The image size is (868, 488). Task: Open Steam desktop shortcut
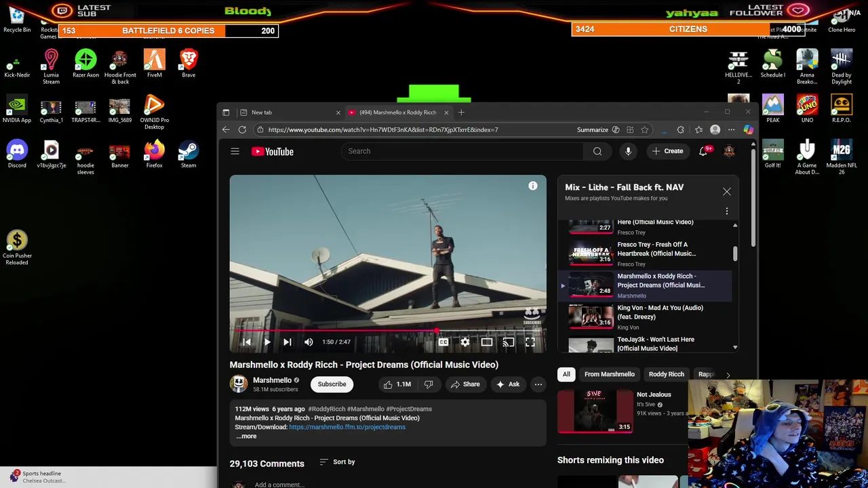[x=189, y=154]
